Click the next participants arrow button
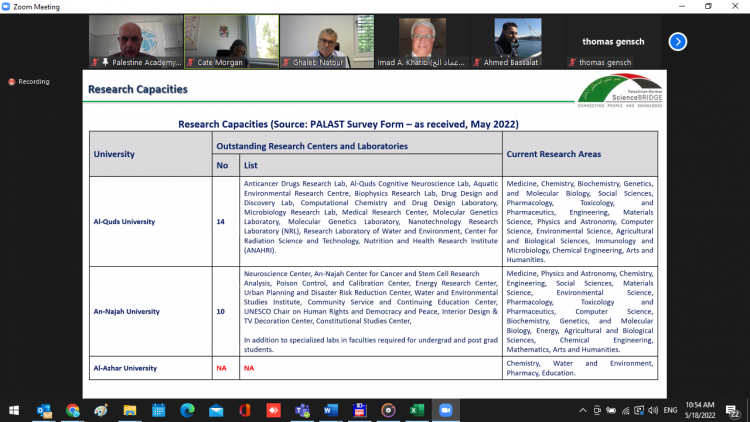This screenshot has width=750, height=422. [x=677, y=42]
